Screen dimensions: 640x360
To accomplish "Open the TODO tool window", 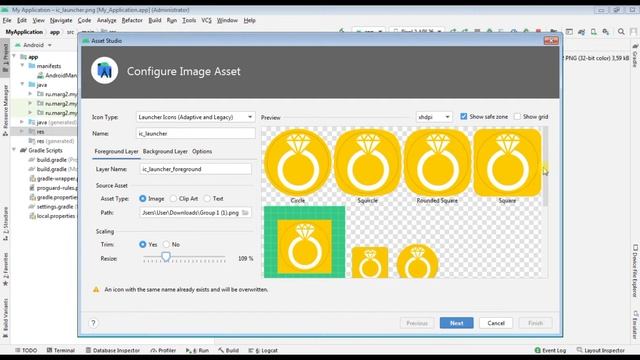I will [x=26, y=350].
